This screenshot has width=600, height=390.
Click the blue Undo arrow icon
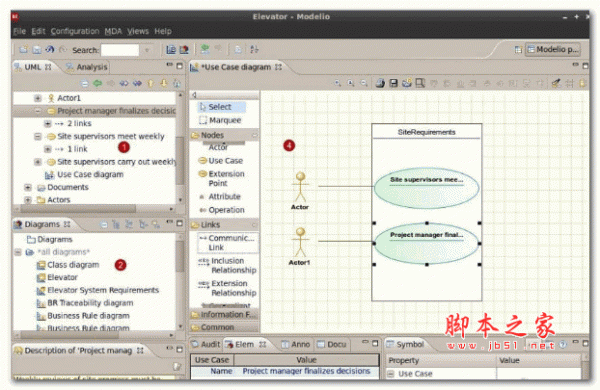[50, 50]
